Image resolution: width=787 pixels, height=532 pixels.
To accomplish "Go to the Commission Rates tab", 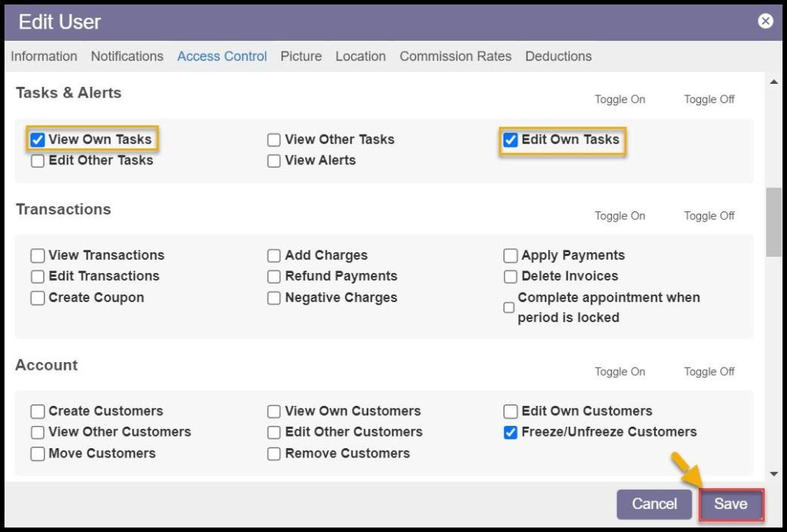I will [x=455, y=56].
